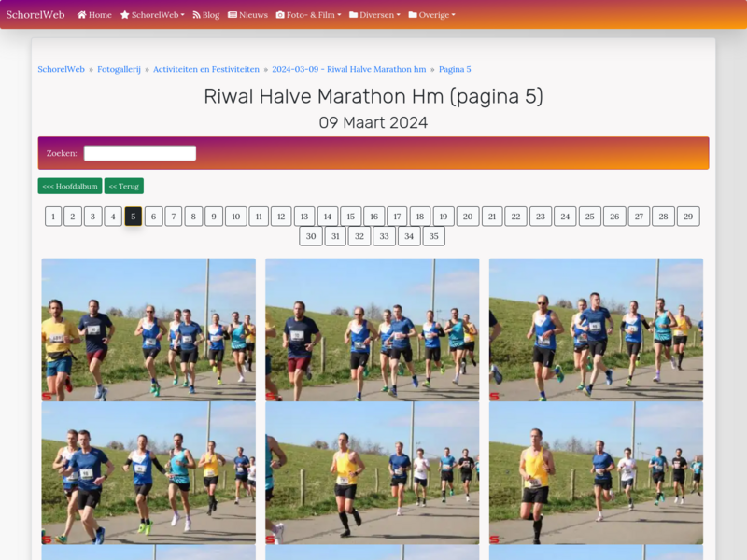This screenshot has width=747, height=560.
Task: Click the << Terug button
Action: (x=124, y=186)
